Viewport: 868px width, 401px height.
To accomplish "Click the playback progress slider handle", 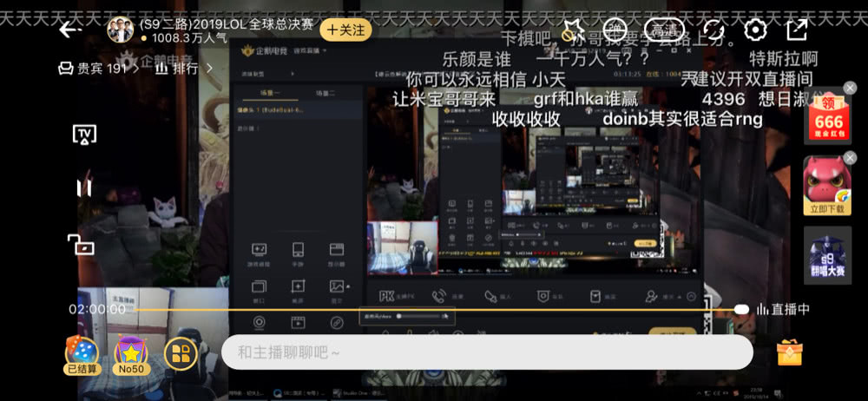I will coord(740,310).
